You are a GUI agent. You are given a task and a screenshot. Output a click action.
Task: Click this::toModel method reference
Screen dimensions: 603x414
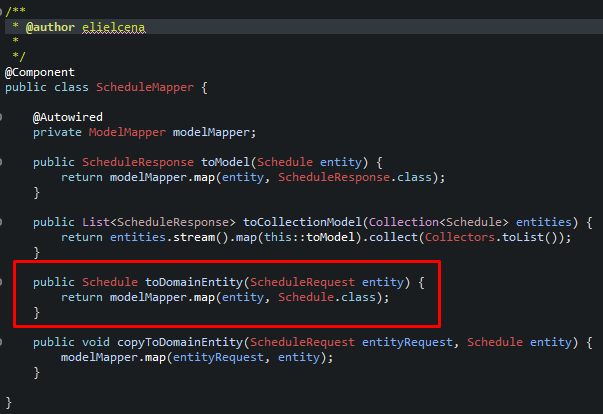pyautogui.click(x=309, y=237)
